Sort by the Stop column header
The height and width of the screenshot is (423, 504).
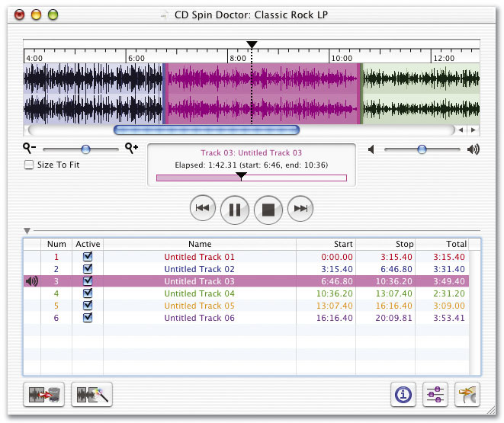pos(385,244)
